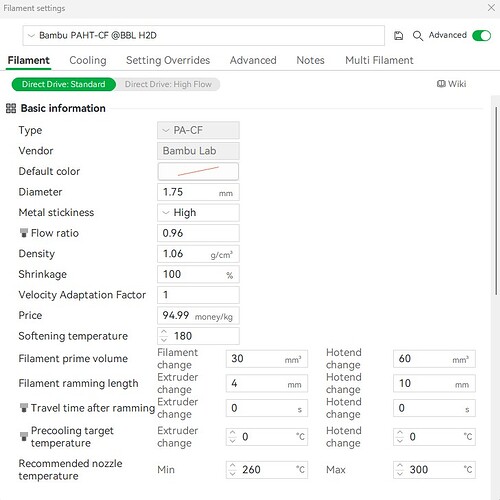500x500 pixels.
Task: Expand the Metal stickiness dropdown
Action: click(198, 213)
